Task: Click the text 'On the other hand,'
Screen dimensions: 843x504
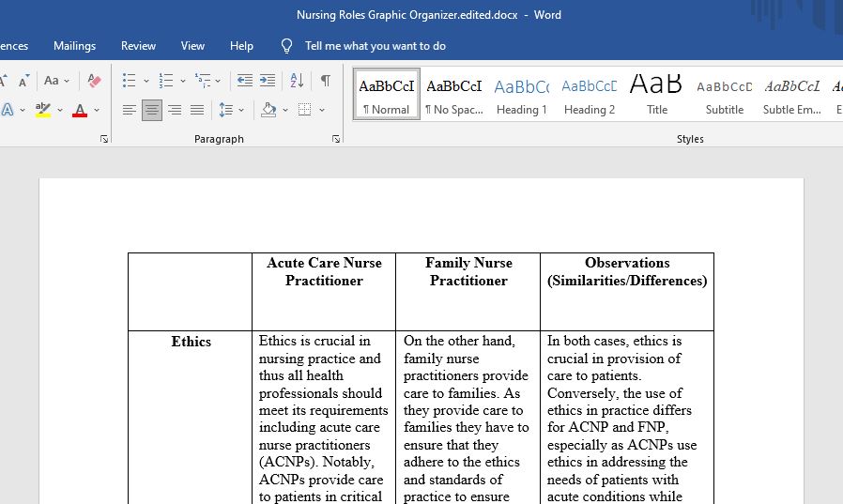Action: tap(459, 341)
